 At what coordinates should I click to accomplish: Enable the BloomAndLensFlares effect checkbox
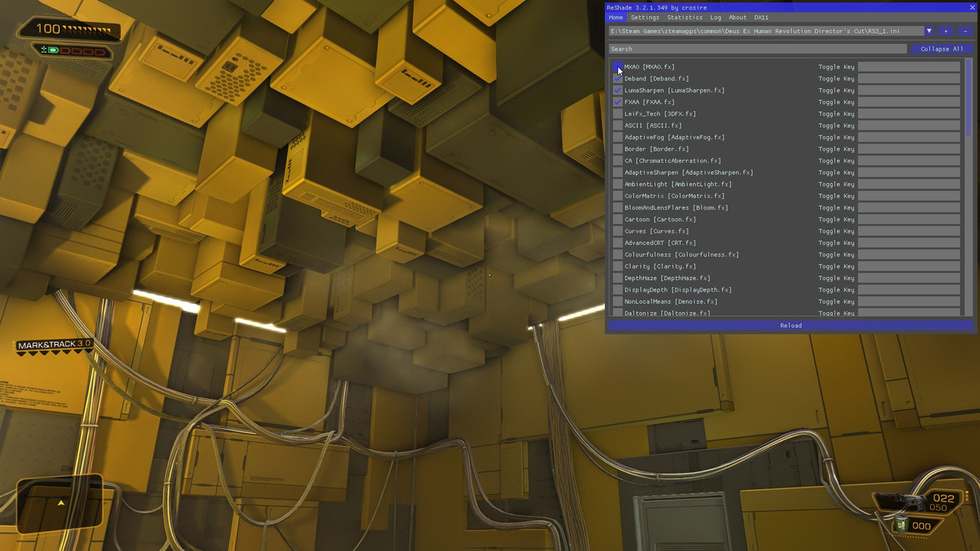point(618,207)
